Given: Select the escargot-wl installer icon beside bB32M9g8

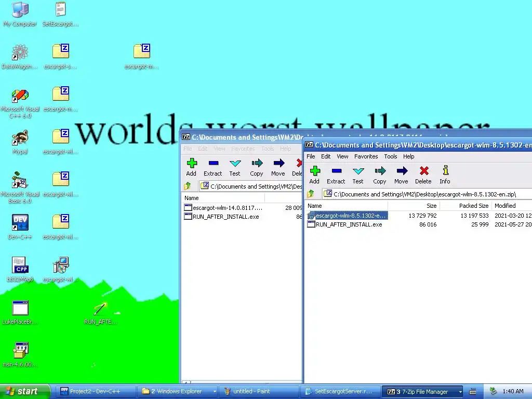Looking at the screenshot, I should point(61,270).
